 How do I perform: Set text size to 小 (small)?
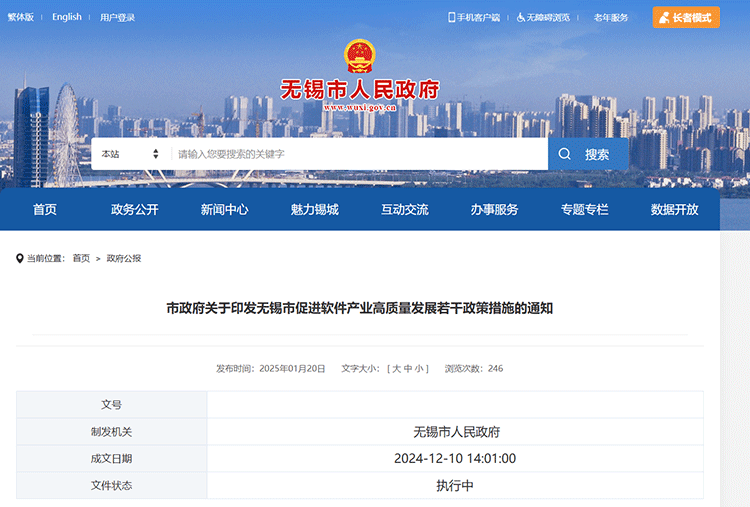click(x=419, y=369)
